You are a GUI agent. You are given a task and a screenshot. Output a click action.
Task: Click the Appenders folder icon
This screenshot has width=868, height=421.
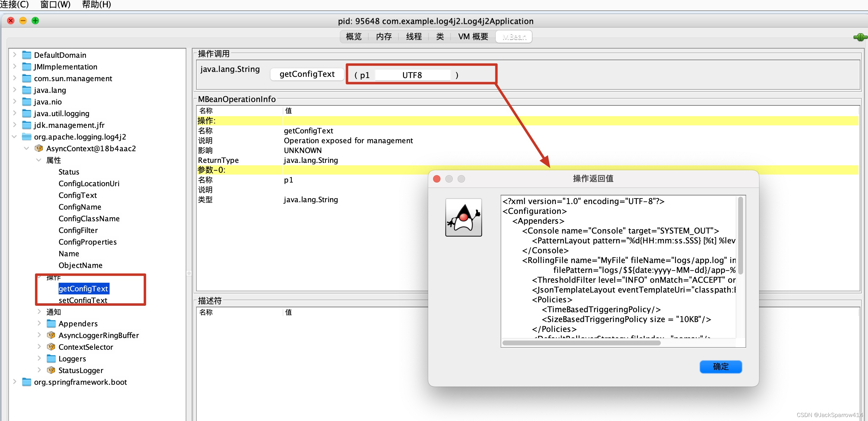click(51, 324)
